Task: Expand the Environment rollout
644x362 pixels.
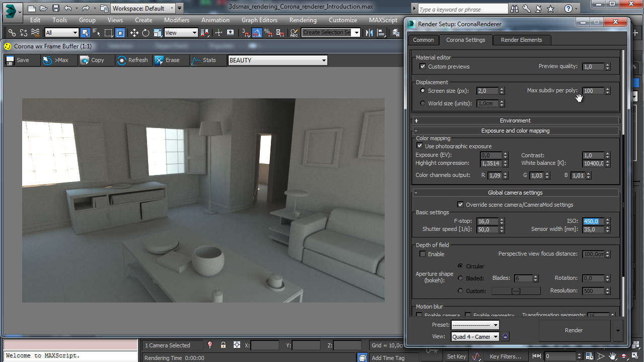Action: click(515, 120)
